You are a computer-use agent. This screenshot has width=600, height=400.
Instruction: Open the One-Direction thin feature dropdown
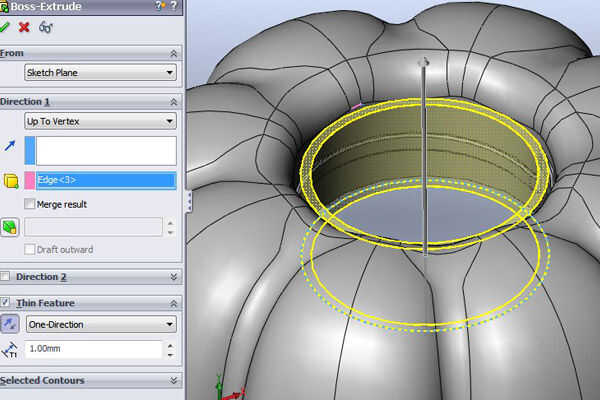(101, 324)
